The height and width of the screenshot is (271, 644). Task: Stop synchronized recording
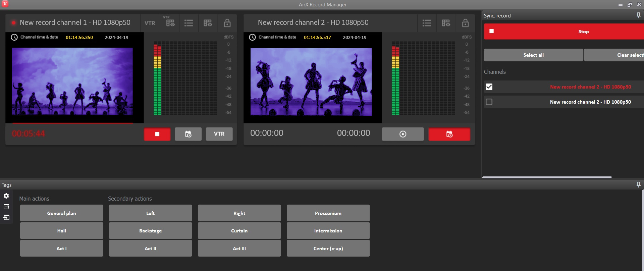click(x=564, y=32)
